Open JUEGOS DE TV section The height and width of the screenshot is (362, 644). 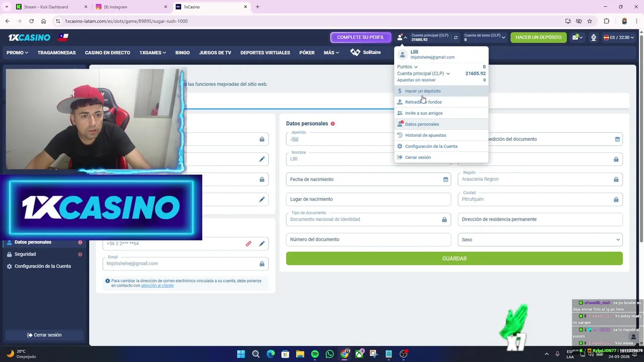pyautogui.click(x=215, y=52)
